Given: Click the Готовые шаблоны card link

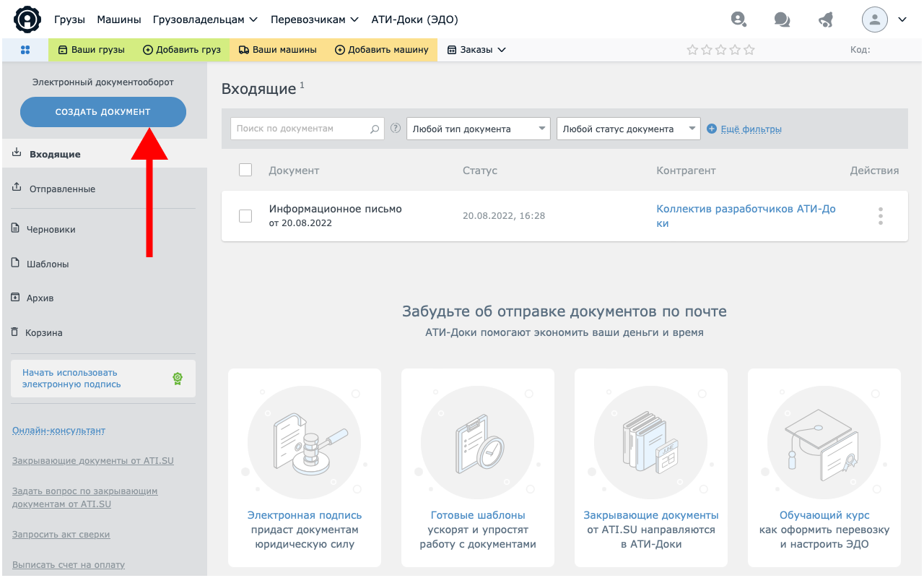Looking at the screenshot, I should (x=478, y=515).
